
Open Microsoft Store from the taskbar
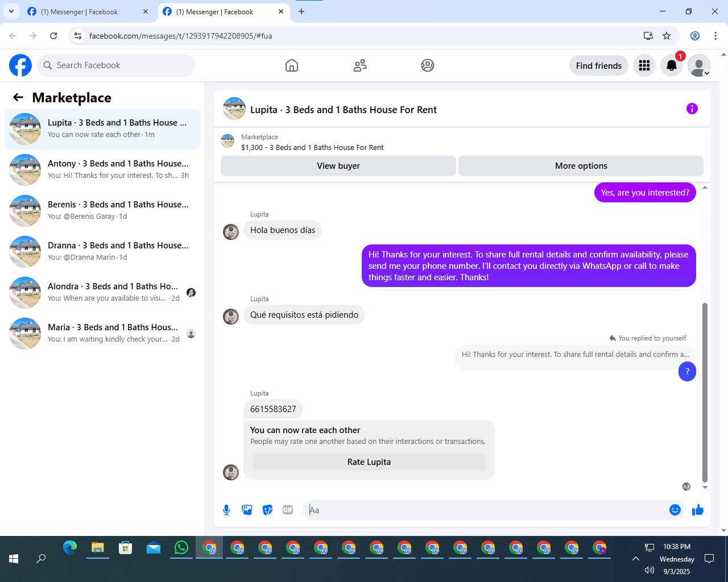pyautogui.click(x=126, y=547)
